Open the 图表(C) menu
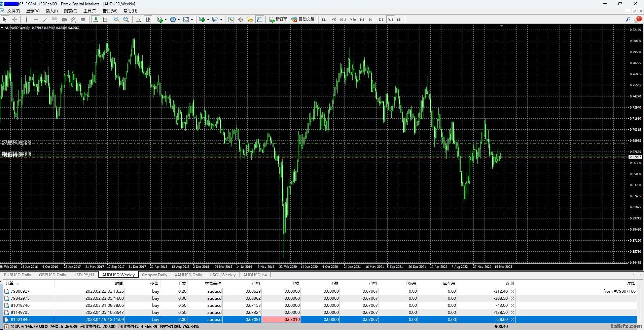 coord(71,11)
